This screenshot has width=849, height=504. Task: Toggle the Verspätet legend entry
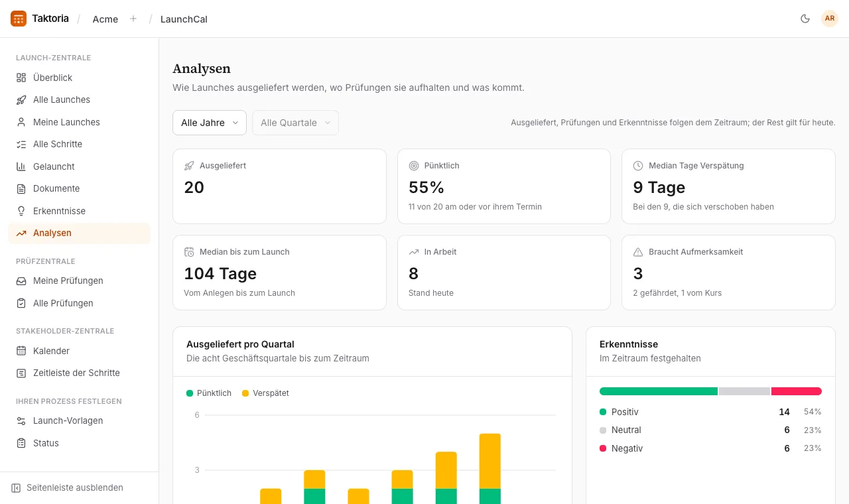[x=265, y=393]
